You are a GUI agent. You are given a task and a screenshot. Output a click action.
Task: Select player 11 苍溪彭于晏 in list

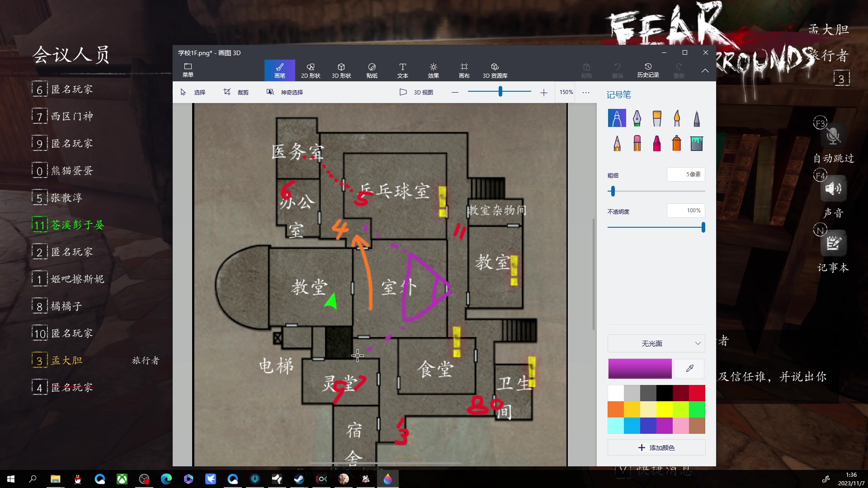click(68, 225)
